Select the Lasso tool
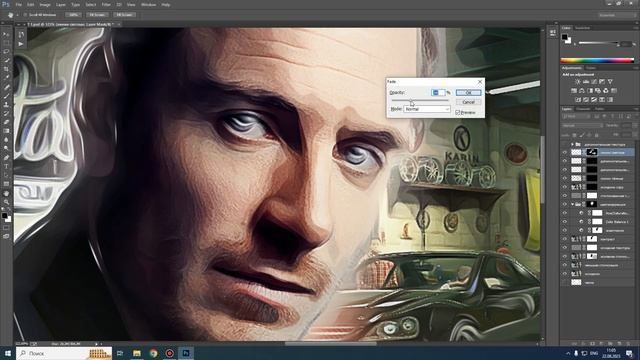Image resolution: width=640 pixels, height=360 pixels. [6, 51]
